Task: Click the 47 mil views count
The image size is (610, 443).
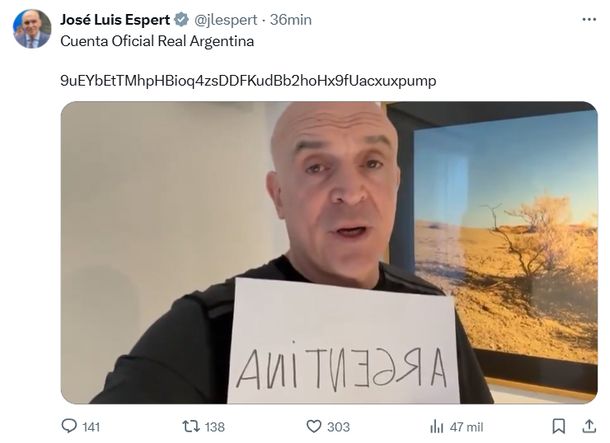Action: pos(466,427)
